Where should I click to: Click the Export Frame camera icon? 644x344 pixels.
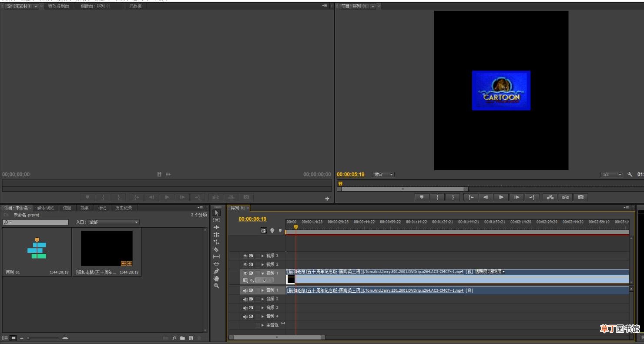coord(580,197)
